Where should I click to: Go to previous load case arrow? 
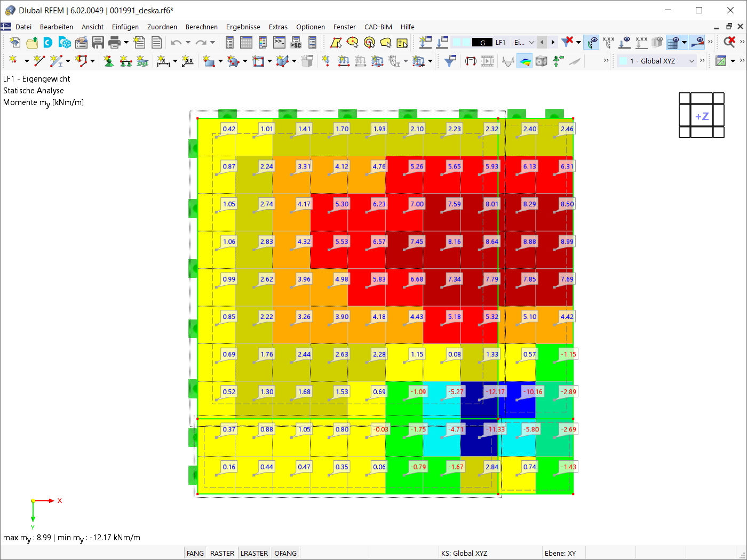coord(542,42)
